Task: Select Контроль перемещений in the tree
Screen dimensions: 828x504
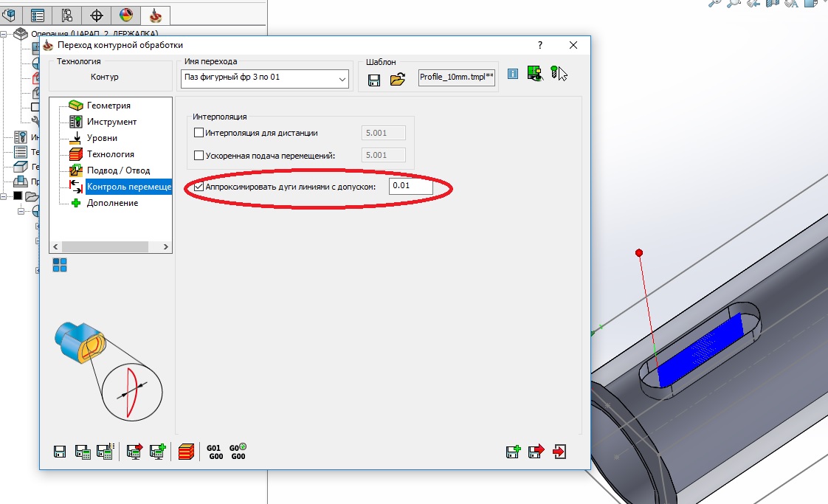Action: pyautogui.click(x=128, y=187)
